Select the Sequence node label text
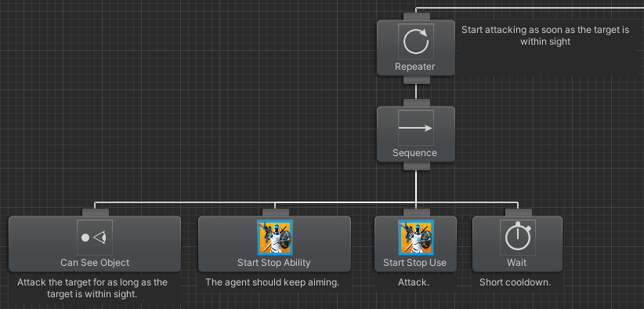The width and height of the screenshot is (644, 309). click(x=414, y=153)
